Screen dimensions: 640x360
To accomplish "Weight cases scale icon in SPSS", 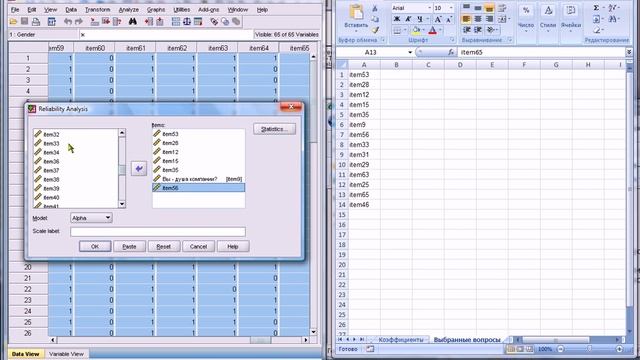I will pos(187,21).
